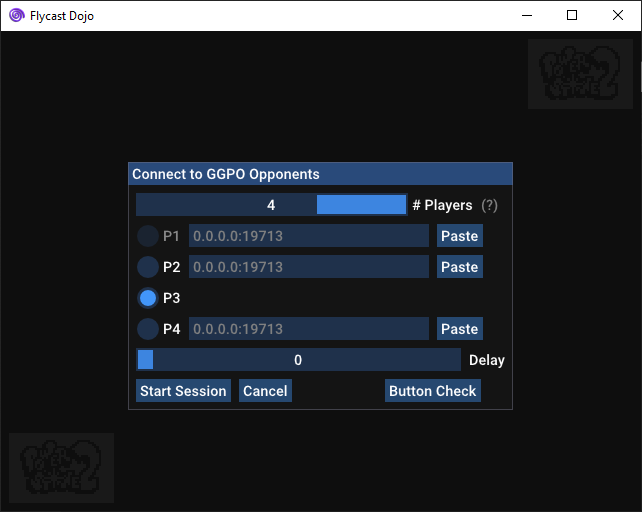Click the bottom-left game logo thumbnail
The image size is (642, 512).
(x=61, y=468)
